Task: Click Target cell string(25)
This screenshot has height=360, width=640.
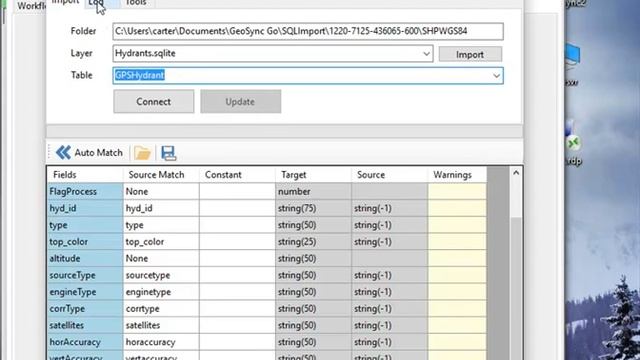Action: pos(313,242)
